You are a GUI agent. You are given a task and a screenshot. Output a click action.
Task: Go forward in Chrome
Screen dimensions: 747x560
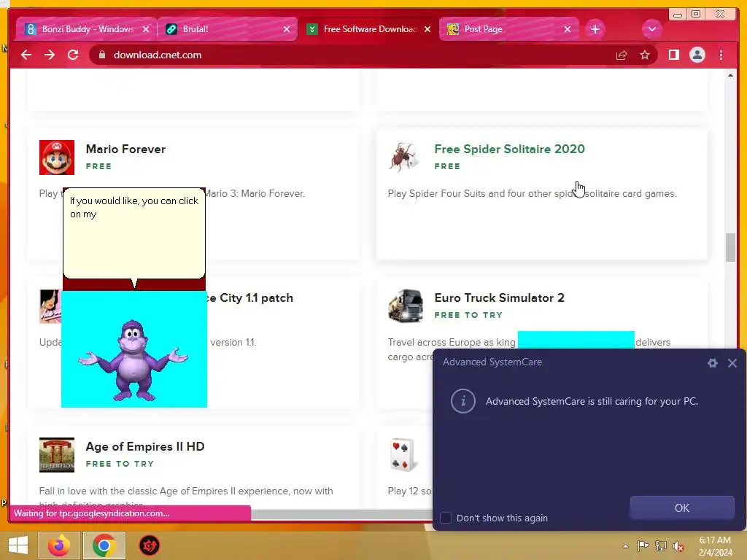pyautogui.click(x=50, y=55)
